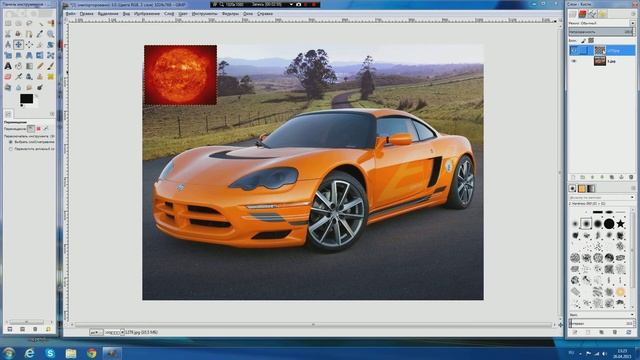Select the Scissors Select tool
The image size is (640, 360).
click(x=8, y=34)
